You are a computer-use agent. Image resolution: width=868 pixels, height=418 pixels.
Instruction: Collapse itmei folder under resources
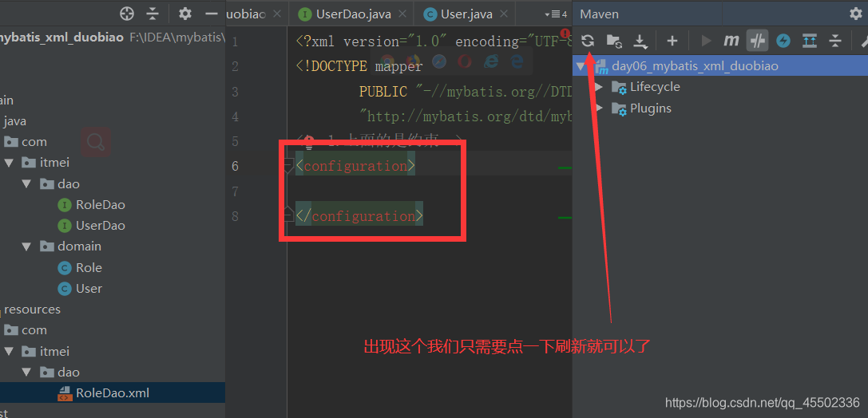9,351
